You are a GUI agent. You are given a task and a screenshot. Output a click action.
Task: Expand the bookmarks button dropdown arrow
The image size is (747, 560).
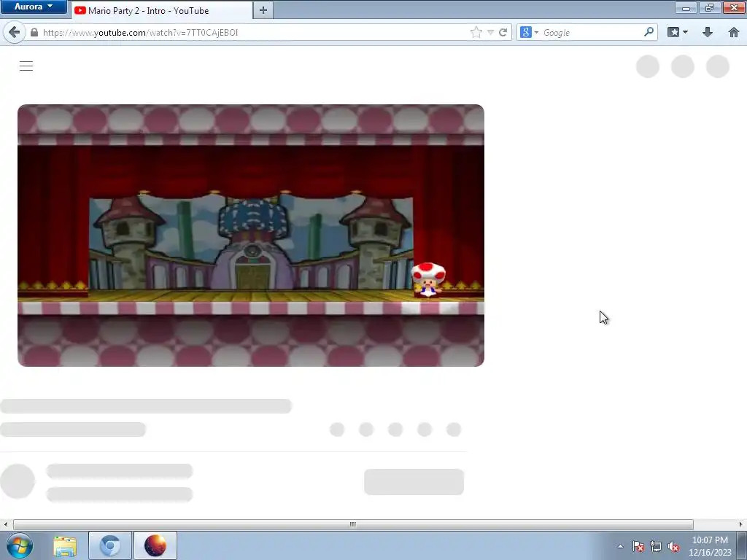(685, 32)
